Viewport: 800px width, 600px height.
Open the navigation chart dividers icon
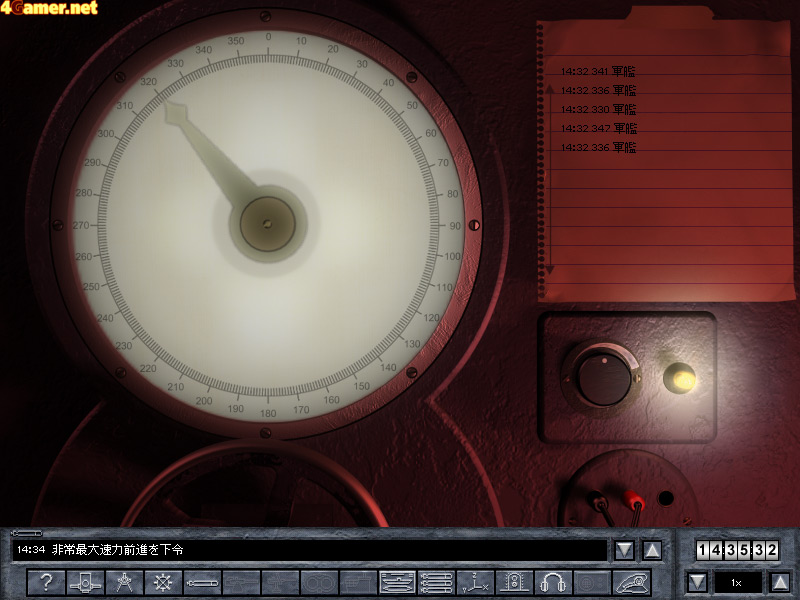pos(124,582)
